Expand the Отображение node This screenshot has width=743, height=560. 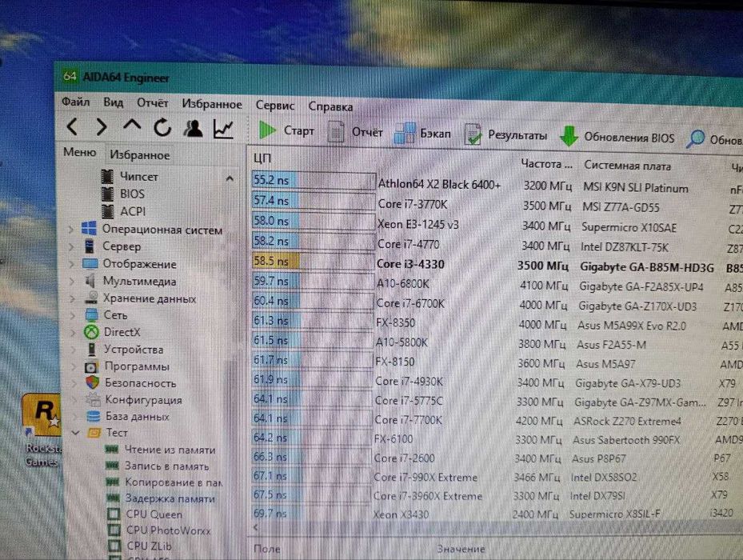click(x=72, y=264)
